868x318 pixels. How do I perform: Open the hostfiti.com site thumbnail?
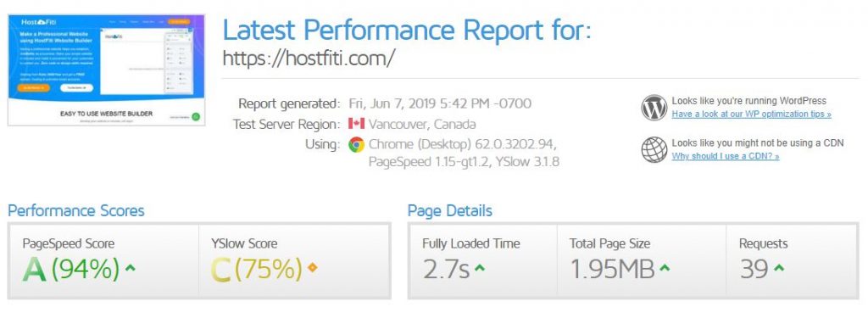click(106, 70)
